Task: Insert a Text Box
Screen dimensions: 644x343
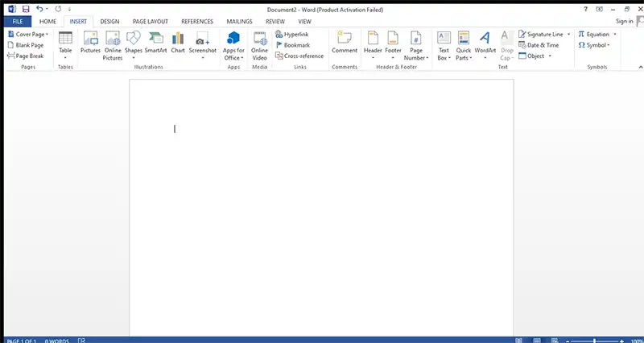Action: pyautogui.click(x=444, y=46)
